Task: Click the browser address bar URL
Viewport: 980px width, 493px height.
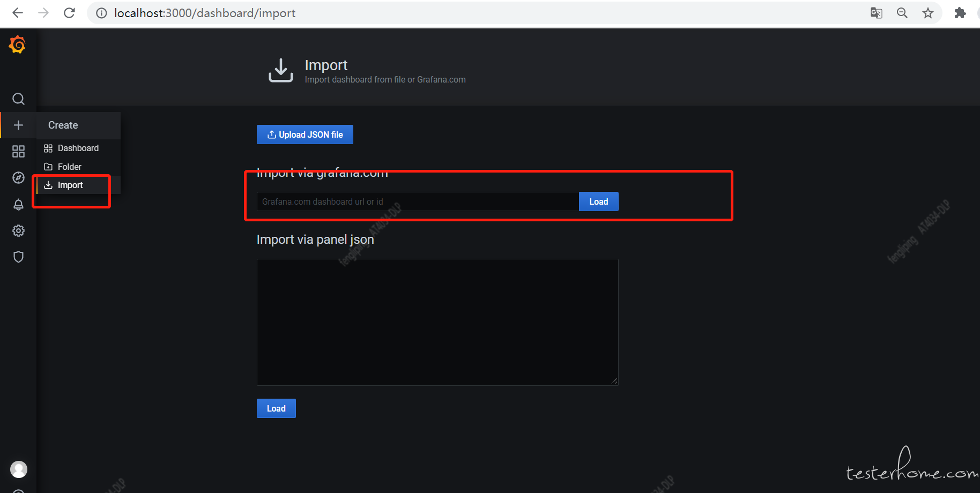Action: point(205,13)
